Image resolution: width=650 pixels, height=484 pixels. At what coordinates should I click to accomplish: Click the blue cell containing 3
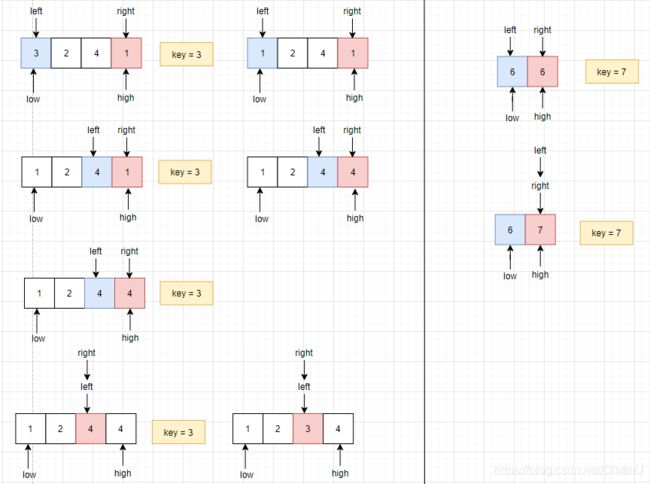point(36,53)
